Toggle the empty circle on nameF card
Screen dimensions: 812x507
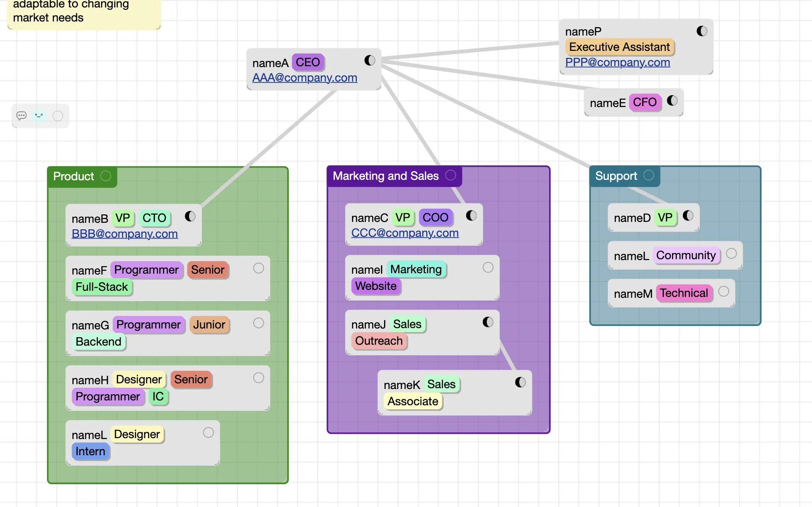tap(259, 268)
